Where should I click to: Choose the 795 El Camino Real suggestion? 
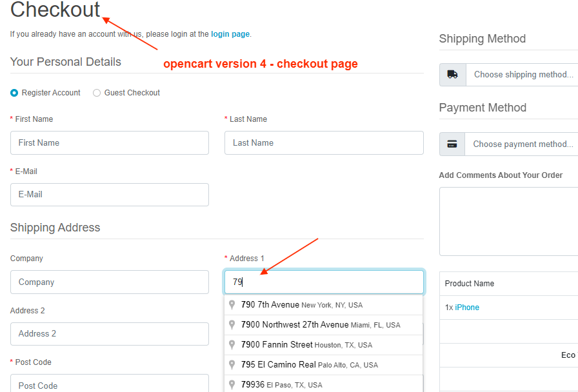[310, 365]
